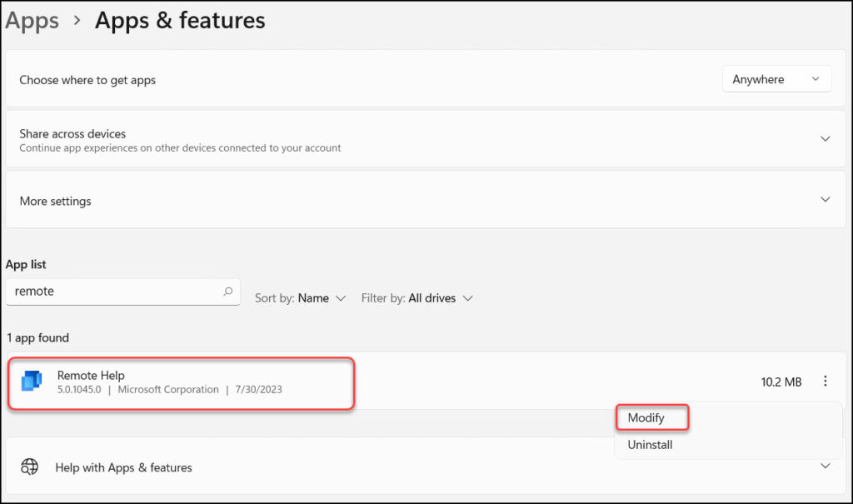
Task: Expand the Share across devices section
Action: coord(825,139)
